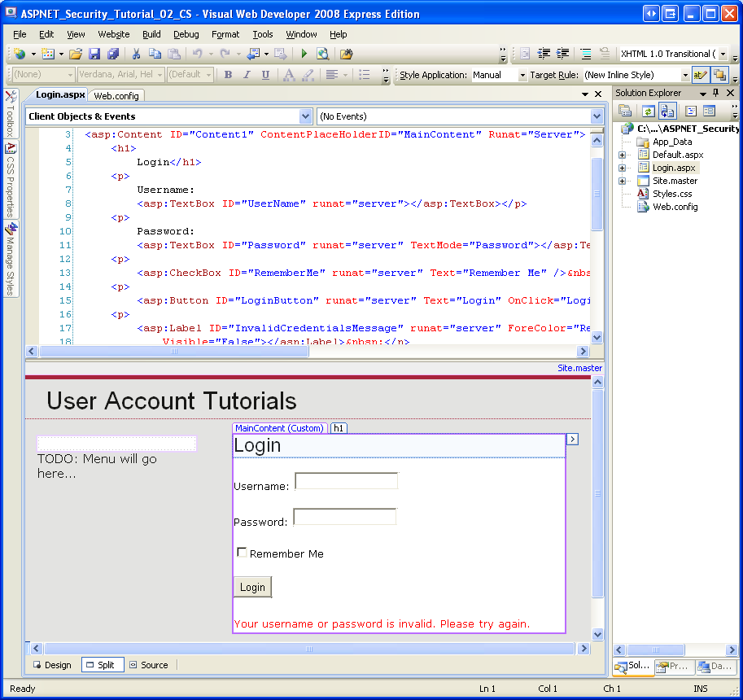Screen dimensions: 743x700
Task: Click the vertical scrollbar in code editor
Action: (x=597, y=244)
